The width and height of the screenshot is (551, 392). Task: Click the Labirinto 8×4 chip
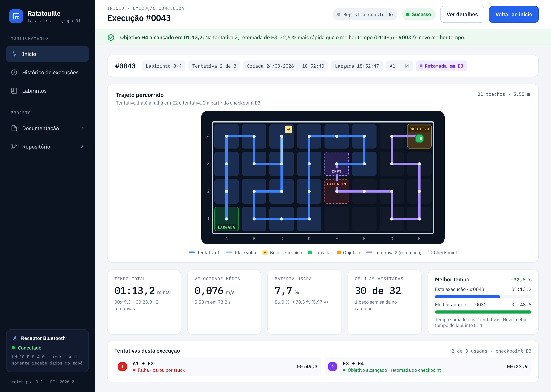point(164,66)
